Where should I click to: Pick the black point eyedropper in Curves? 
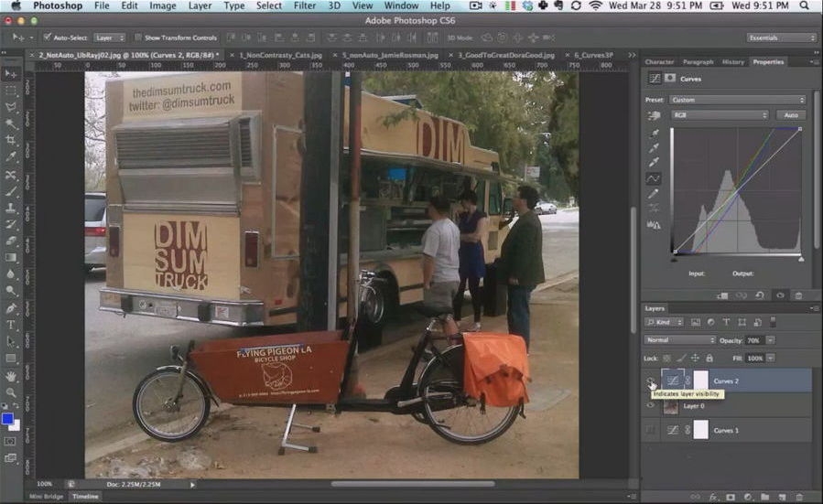[654, 134]
